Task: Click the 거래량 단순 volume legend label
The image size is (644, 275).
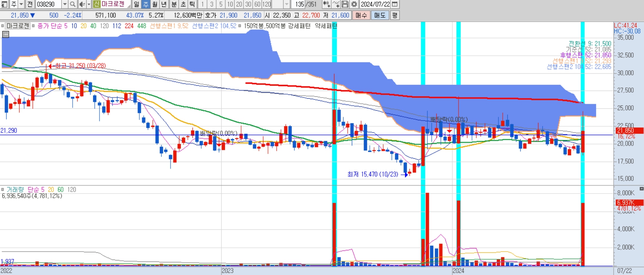Action: point(23,190)
